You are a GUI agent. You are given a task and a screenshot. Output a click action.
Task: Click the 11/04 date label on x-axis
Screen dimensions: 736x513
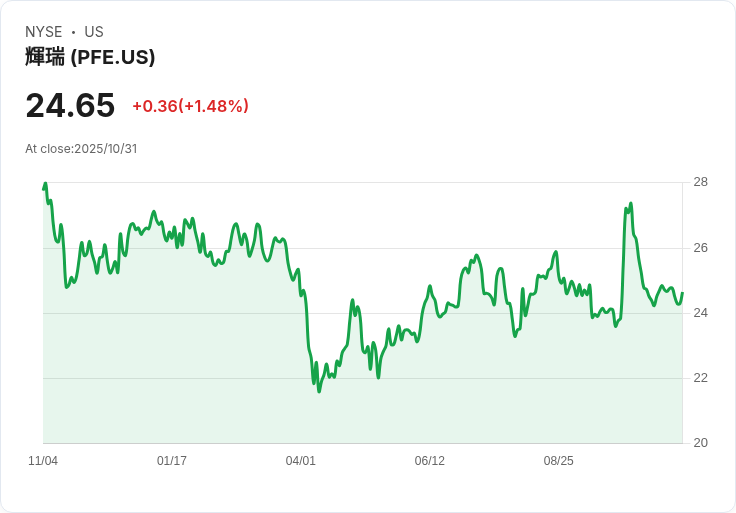43,461
